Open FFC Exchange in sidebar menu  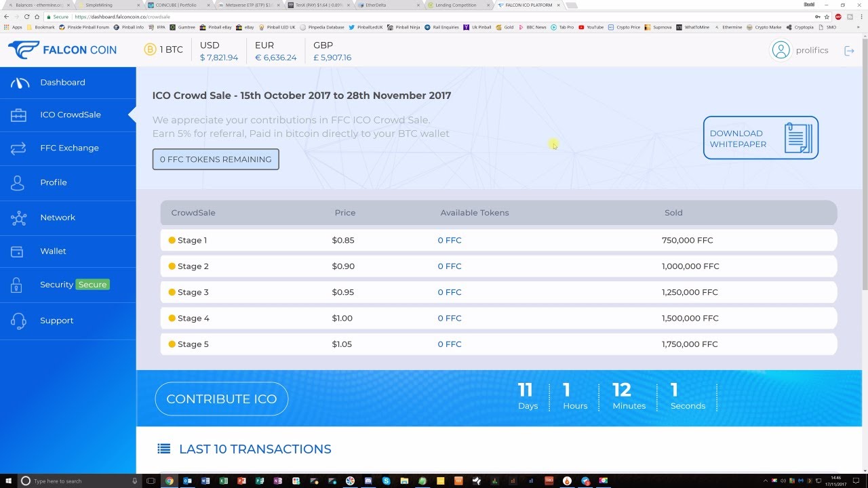[x=68, y=148]
